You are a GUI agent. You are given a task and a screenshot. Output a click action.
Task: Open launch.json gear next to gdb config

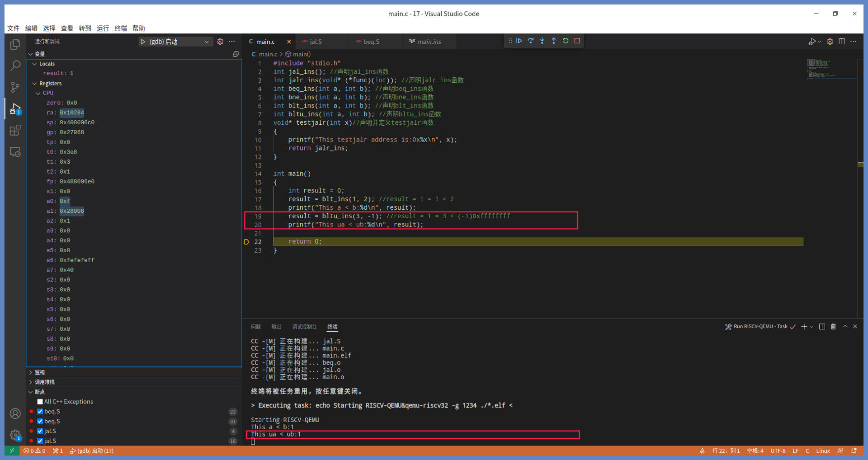point(220,42)
